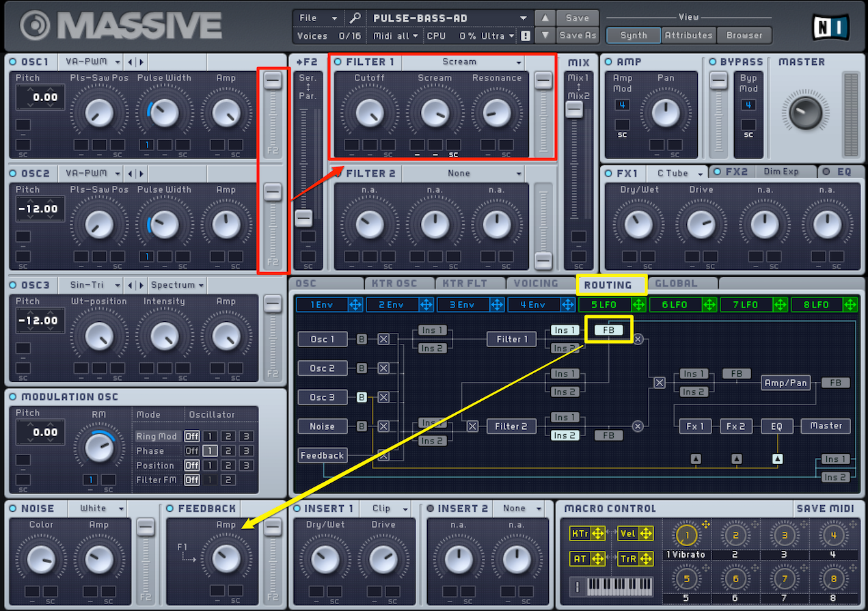The width and height of the screenshot is (868, 611).
Task: Click the Save button
Action: [578, 18]
